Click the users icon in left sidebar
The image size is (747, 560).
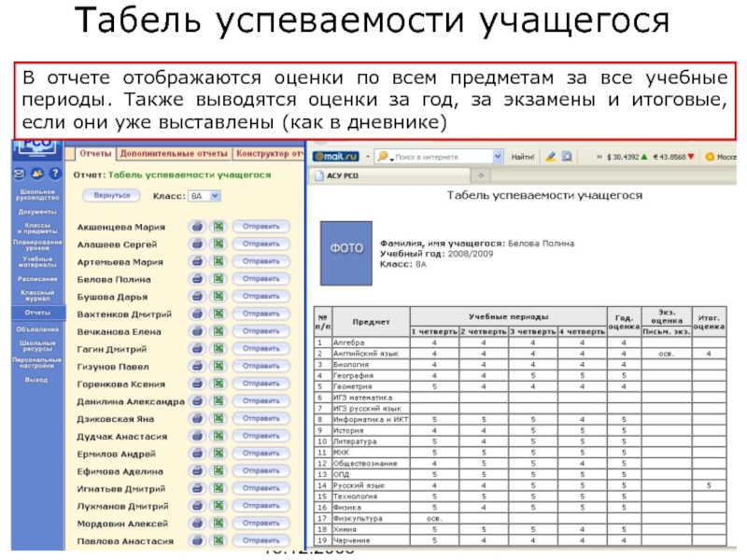(x=37, y=174)
